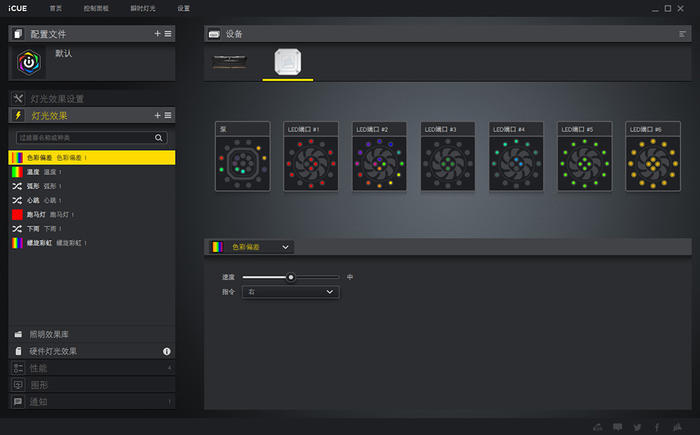Open the Facebook link icon

point(657,427)
